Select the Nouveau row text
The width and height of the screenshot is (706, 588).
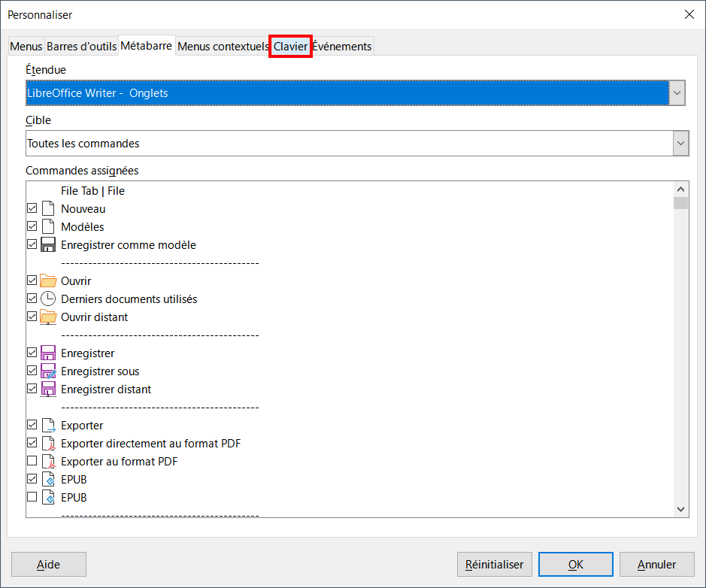[x=83, y=209]
